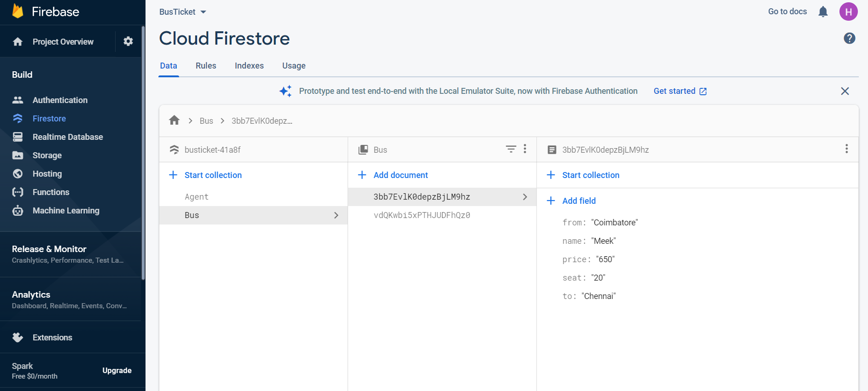The height and width of the screenshot is (391, 868).
Task: Open Functions in sidebar
Action: coord(51,192)
